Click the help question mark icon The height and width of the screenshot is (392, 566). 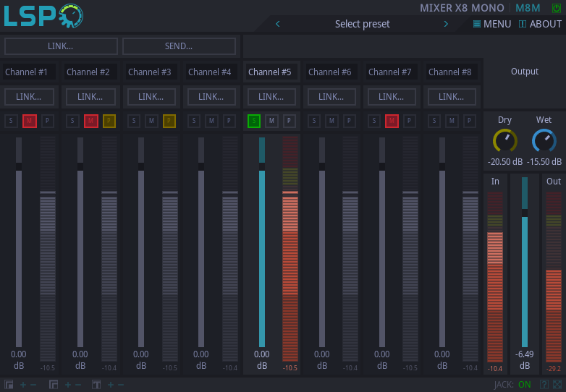coord(544,384)
